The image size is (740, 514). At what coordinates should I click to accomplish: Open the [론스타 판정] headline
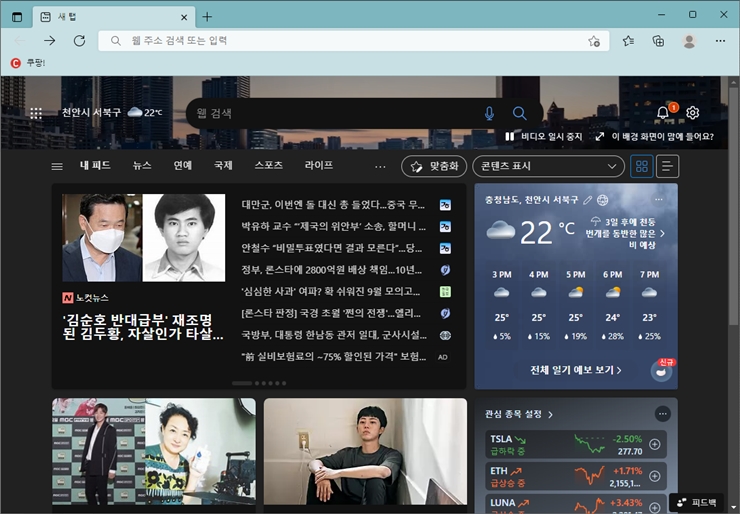[331, 313]
